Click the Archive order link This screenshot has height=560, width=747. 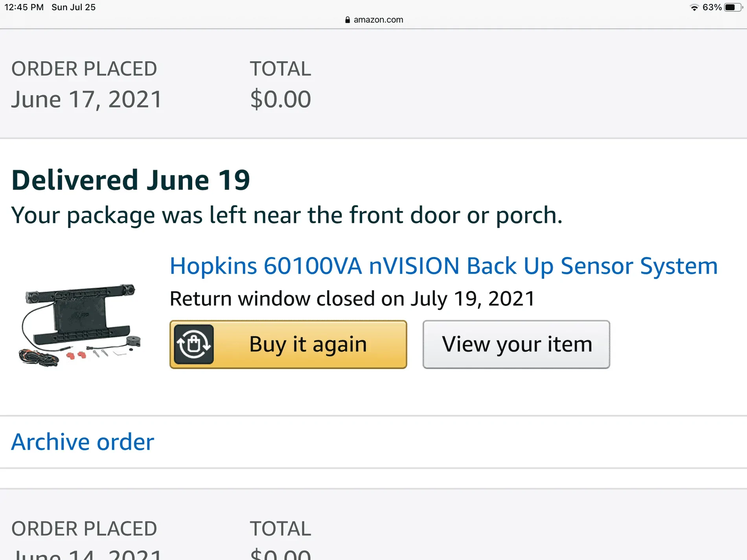(x=83, y=442)
